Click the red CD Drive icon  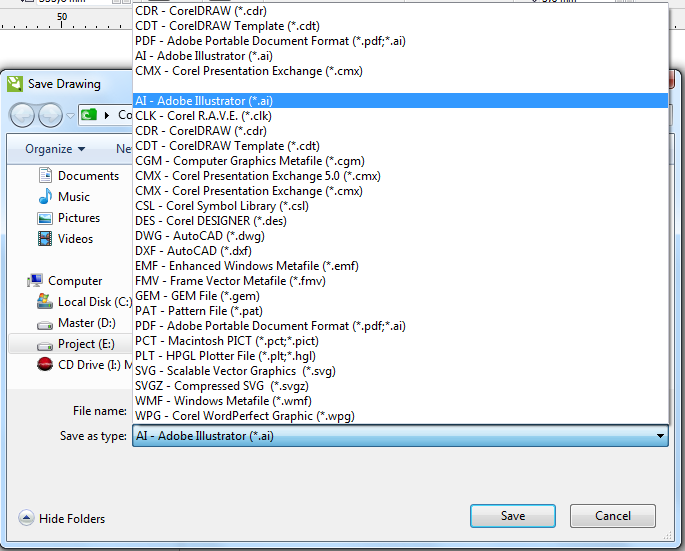(45, 364)
